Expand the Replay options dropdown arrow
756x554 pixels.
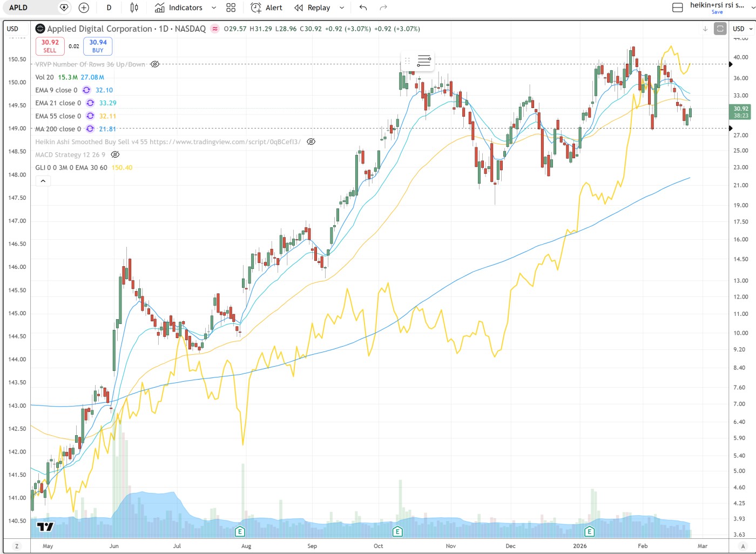[342, 8]
